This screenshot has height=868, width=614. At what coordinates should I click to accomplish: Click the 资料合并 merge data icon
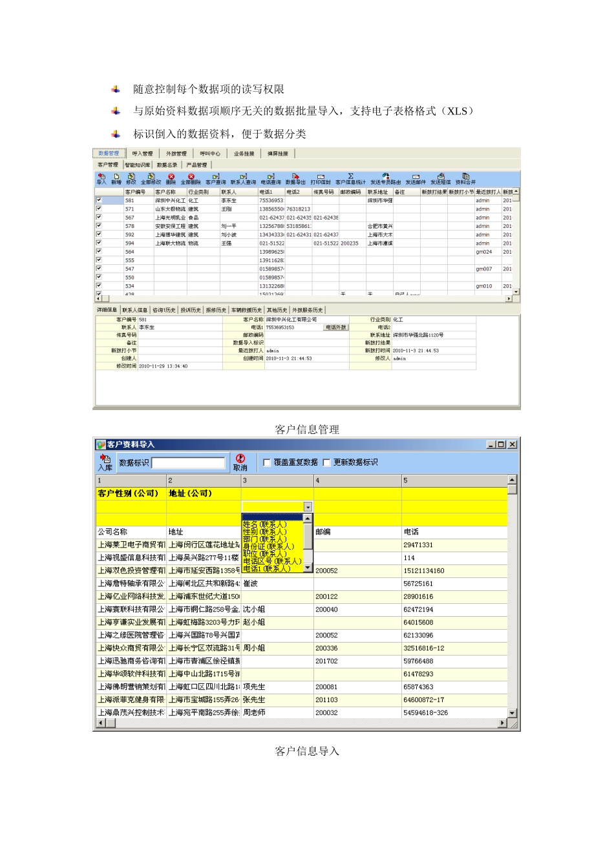point(465,179)
